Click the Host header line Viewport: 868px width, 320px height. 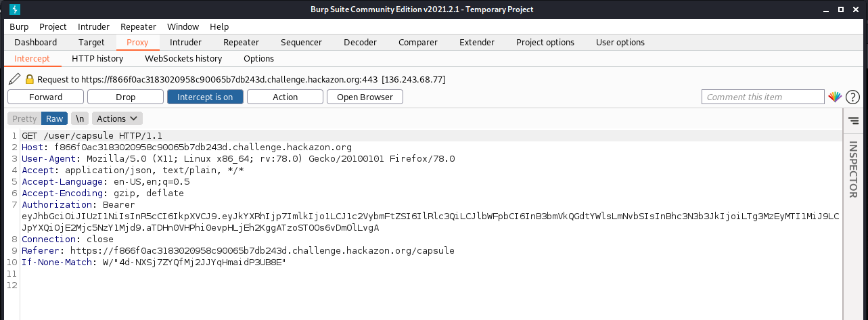pyautogui.click(x=187, y=147)
